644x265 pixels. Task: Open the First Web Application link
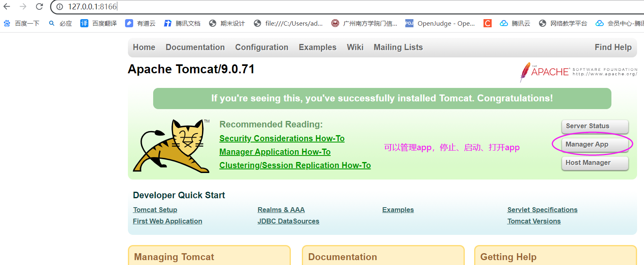pyautogui.click(x=167, y=221)
